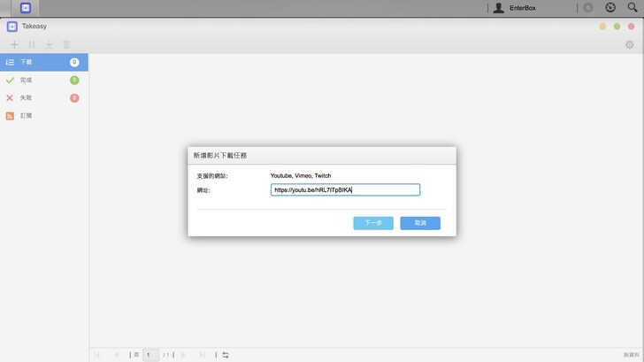This screenshot has width=644, height=362.
Task: Click the green checkmark icon for 完成
Action: pos(10,81)
